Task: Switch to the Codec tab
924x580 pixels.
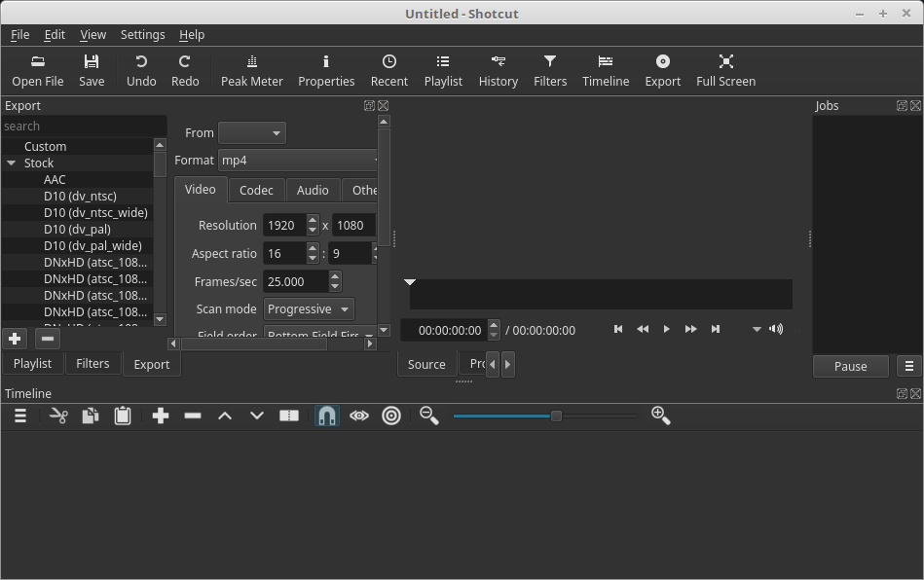Action: (256, 190)
